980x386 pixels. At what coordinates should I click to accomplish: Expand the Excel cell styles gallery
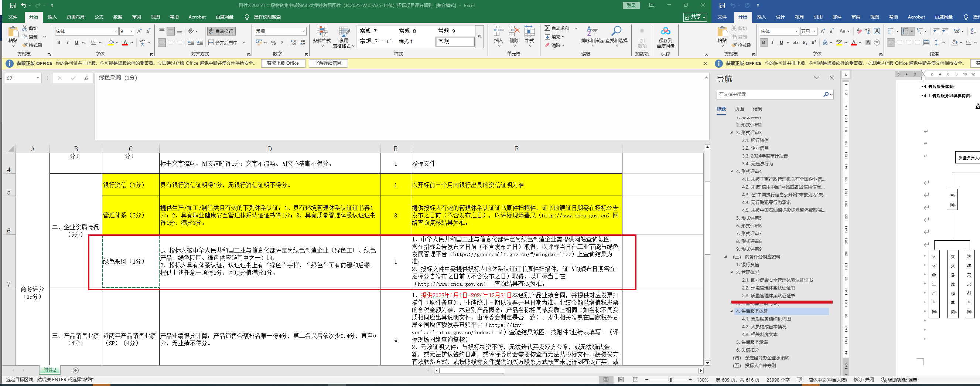pos(479,37)
